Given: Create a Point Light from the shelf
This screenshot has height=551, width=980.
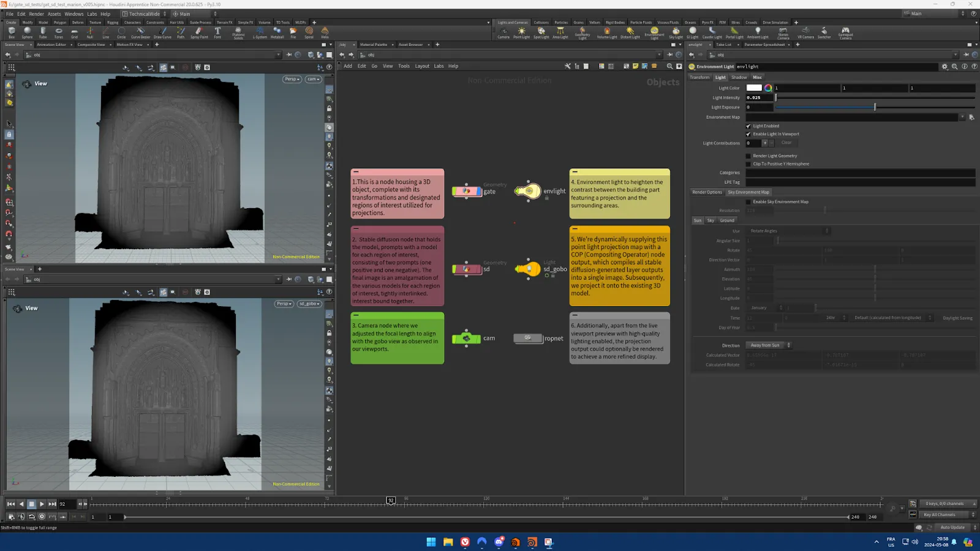Looking at the screenshot, I should 521,32.
